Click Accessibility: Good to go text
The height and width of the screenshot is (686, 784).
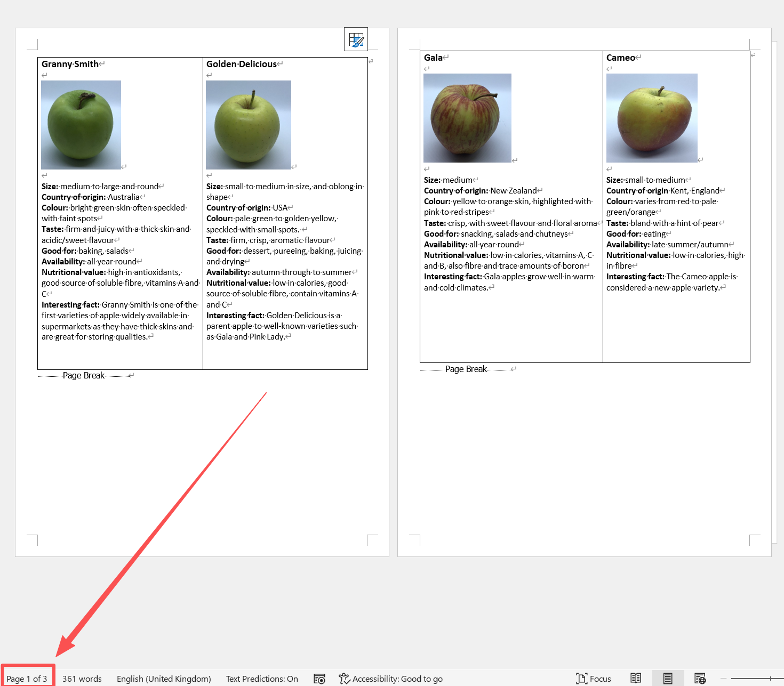point(397,679)
